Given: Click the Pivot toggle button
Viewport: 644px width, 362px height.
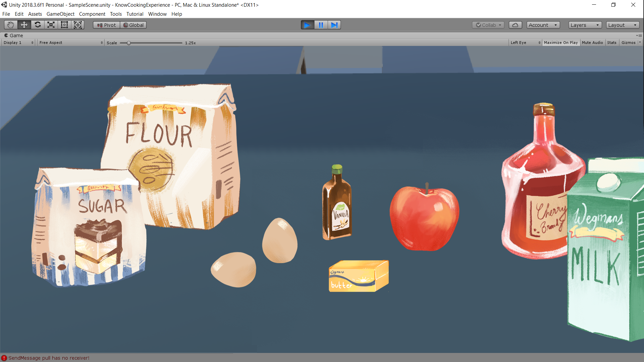Looking at the screenshot, I should coord(107,25).
